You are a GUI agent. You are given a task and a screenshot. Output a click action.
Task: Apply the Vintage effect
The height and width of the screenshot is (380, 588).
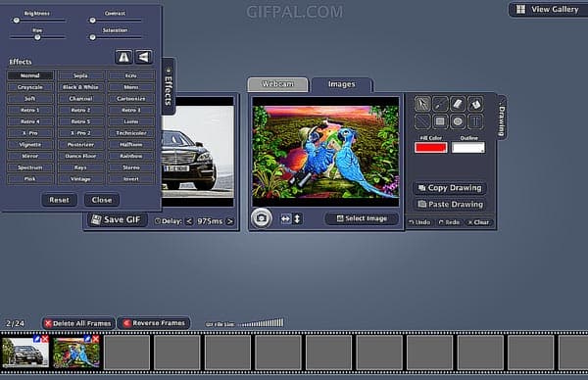coord(80,179)
